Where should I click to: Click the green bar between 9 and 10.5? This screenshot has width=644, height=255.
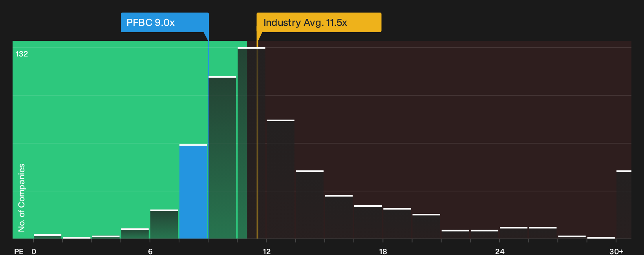[222, 157]
